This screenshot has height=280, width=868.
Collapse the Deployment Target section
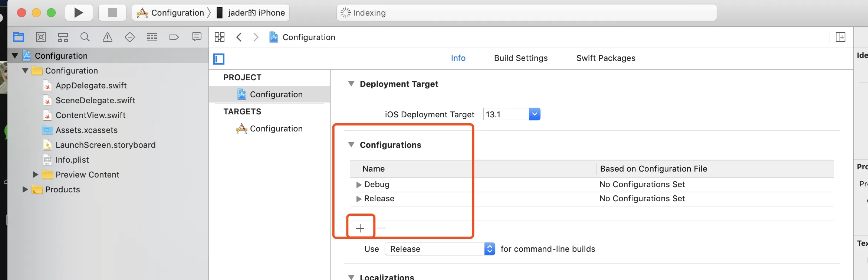(351, 84)
